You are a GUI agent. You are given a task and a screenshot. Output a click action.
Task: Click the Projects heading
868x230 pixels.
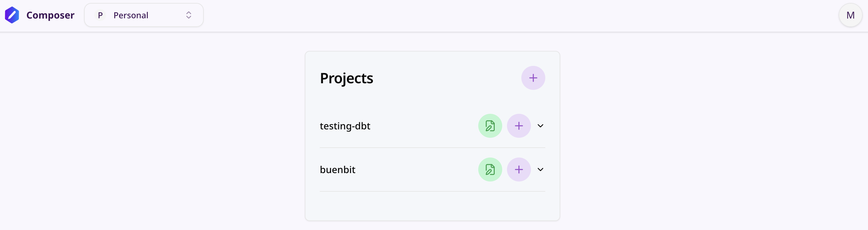tap(346, 78)
